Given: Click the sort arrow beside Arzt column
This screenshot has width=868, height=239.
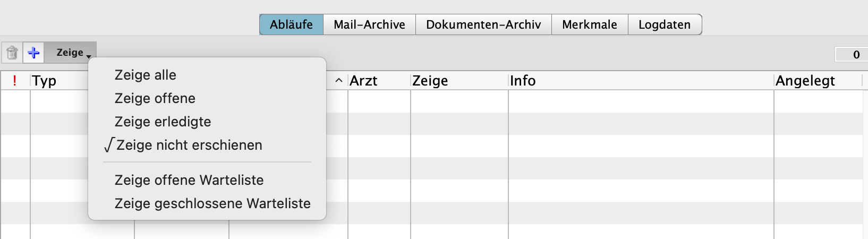Looking at the screenshot, I should click(338, 81).
